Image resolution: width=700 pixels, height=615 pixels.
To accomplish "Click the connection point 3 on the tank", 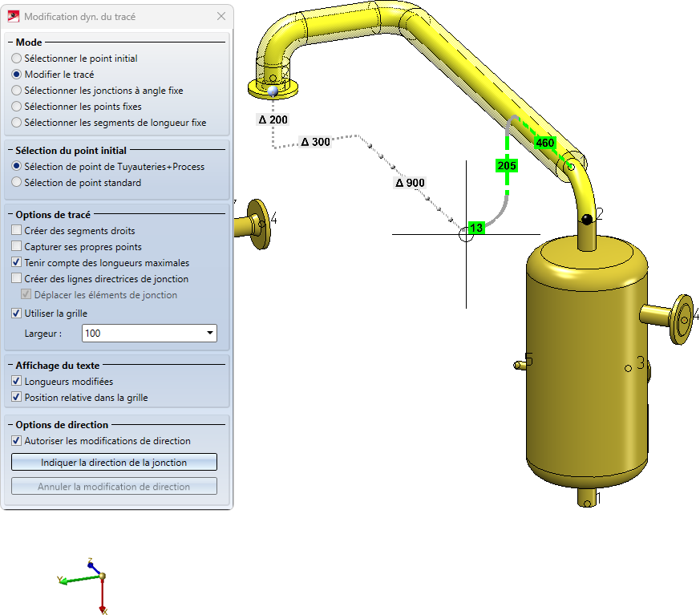I will pyautogui.click(x=628, y=368).
